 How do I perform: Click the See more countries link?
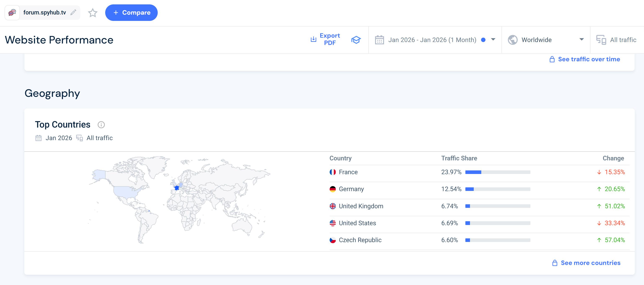(590, 263)
